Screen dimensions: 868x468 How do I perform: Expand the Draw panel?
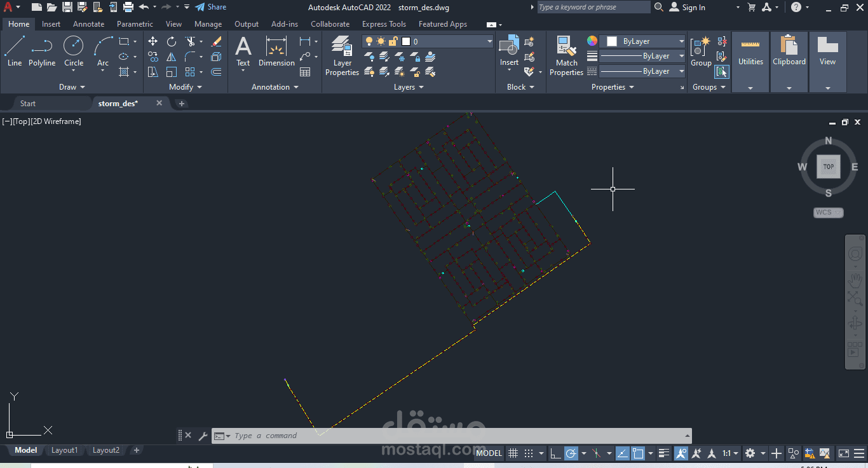72,86
